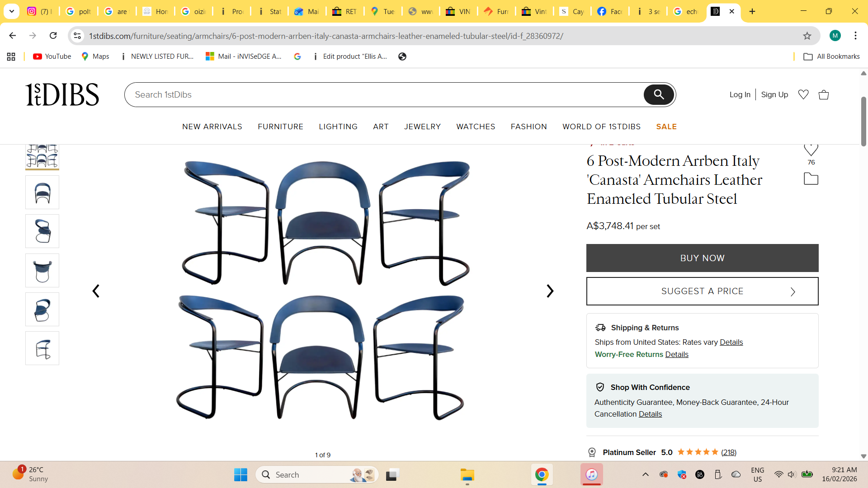Click the 1stDibs logo
The image size is (868, 488).
pos(62,94)
